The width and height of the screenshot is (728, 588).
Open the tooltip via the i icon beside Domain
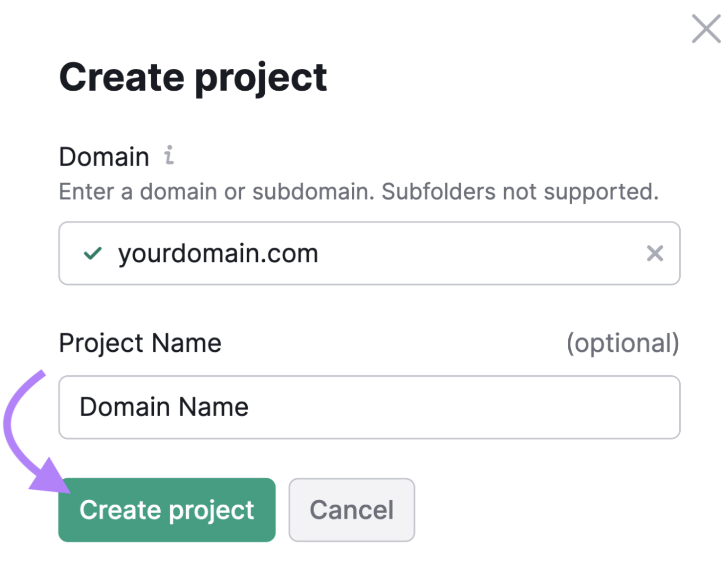point(169,155)
